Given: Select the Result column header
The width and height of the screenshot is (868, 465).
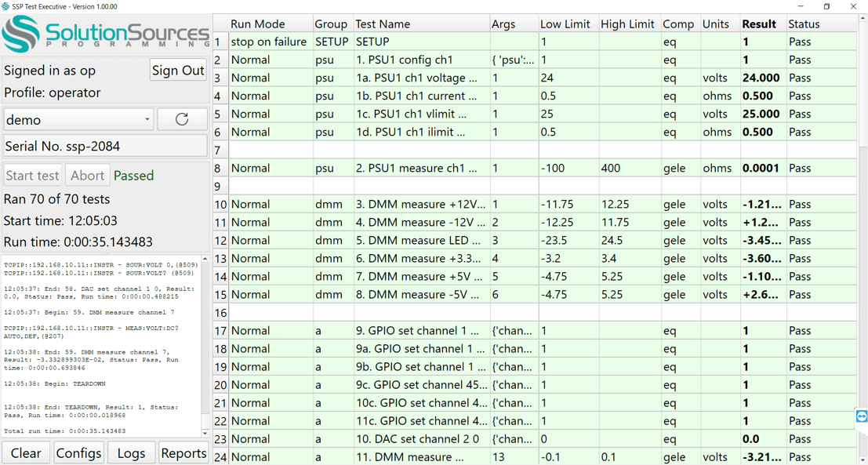Looking at the screenshot, I should coord(764,24).
